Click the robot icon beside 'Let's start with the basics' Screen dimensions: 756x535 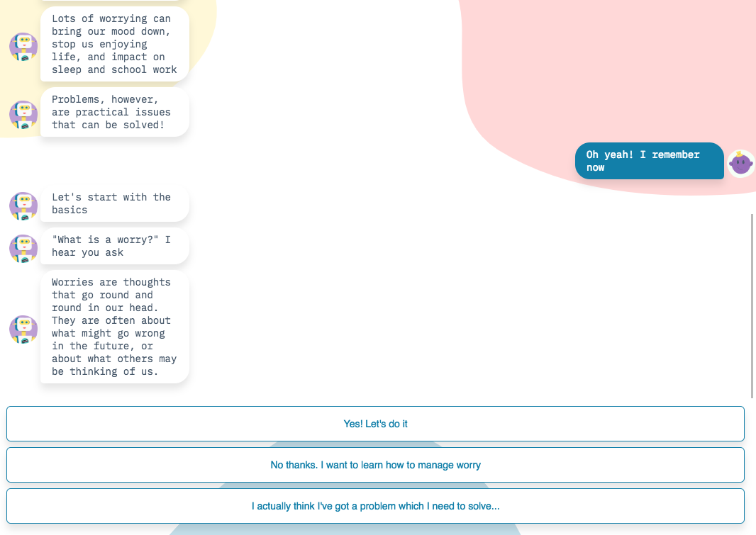tap(23, 206)
